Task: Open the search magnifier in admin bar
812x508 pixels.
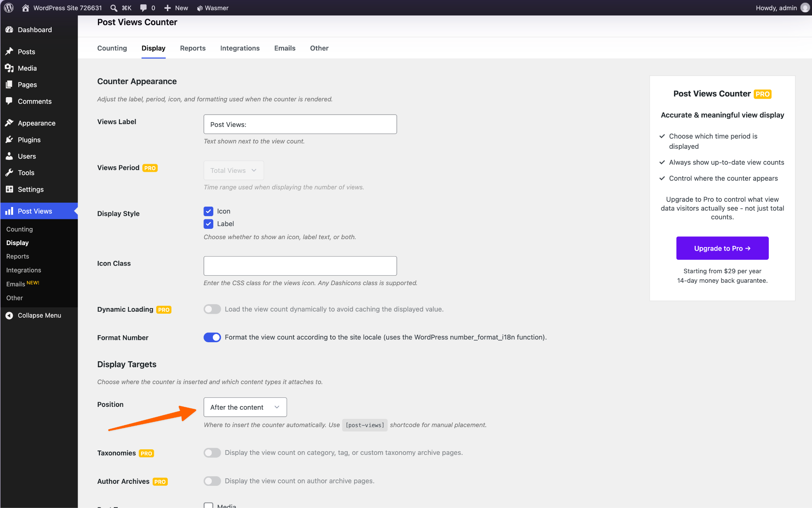Action: (x=114, y=8)
